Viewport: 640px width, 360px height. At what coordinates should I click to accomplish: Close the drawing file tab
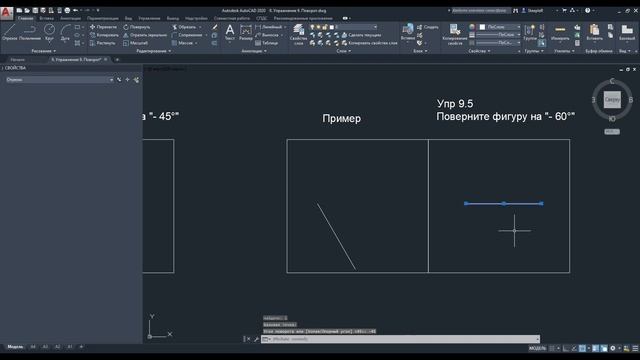tap(105, 60)
